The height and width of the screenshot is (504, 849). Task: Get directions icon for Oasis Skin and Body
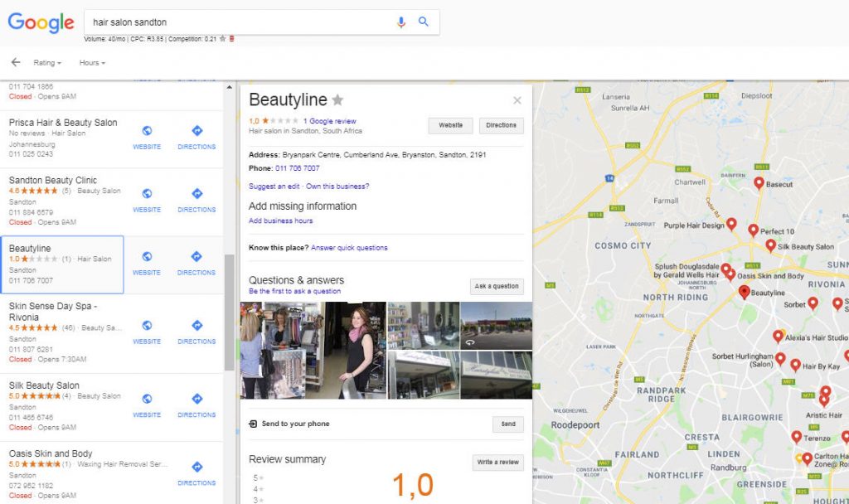(x=197, y=467)
